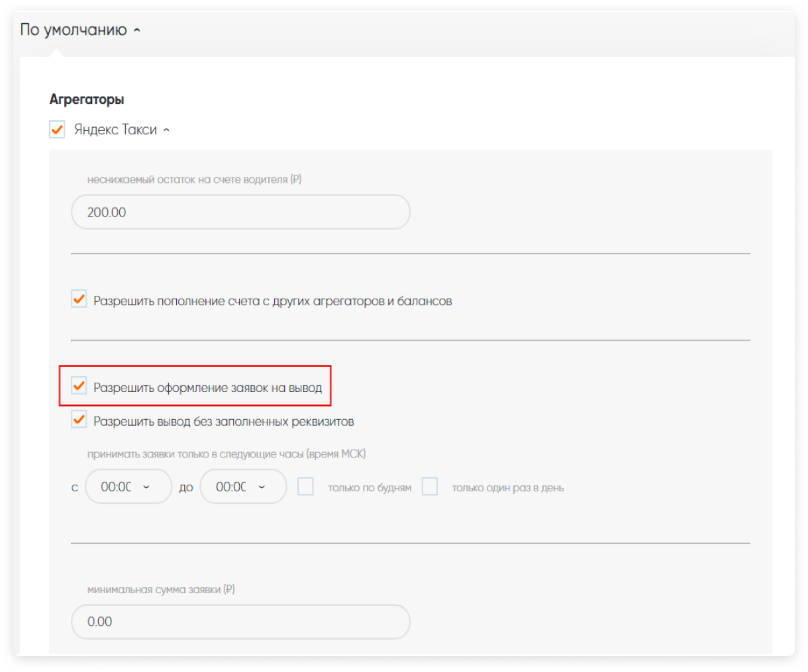Collapse the Яндекс Такси section arrow
The image size is (808, 672).
[166, 130]
